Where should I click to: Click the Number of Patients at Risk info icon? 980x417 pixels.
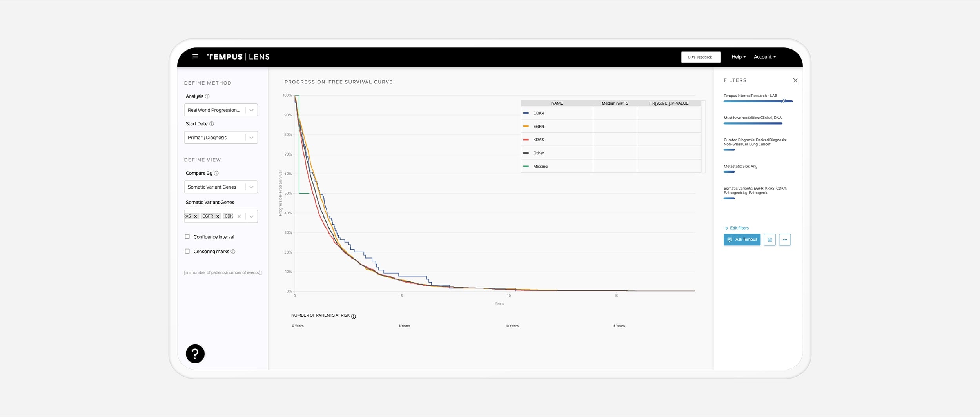(354, 317)
